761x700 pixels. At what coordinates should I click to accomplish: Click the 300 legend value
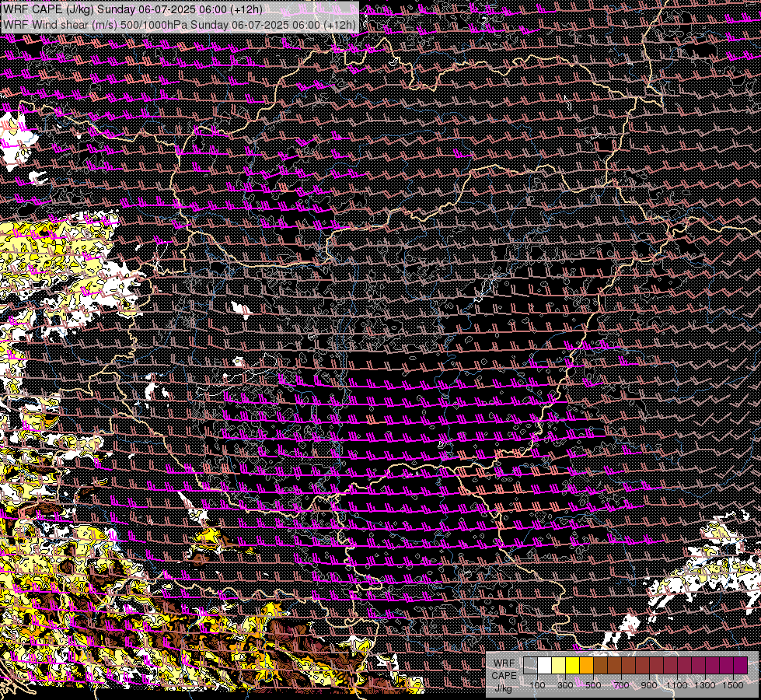[565, 685]
